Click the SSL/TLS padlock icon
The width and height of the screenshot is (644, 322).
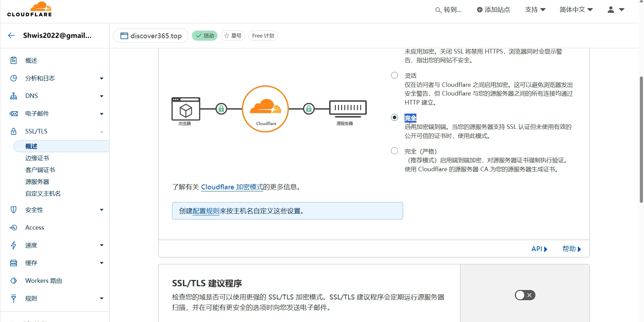tap(14, 131)
